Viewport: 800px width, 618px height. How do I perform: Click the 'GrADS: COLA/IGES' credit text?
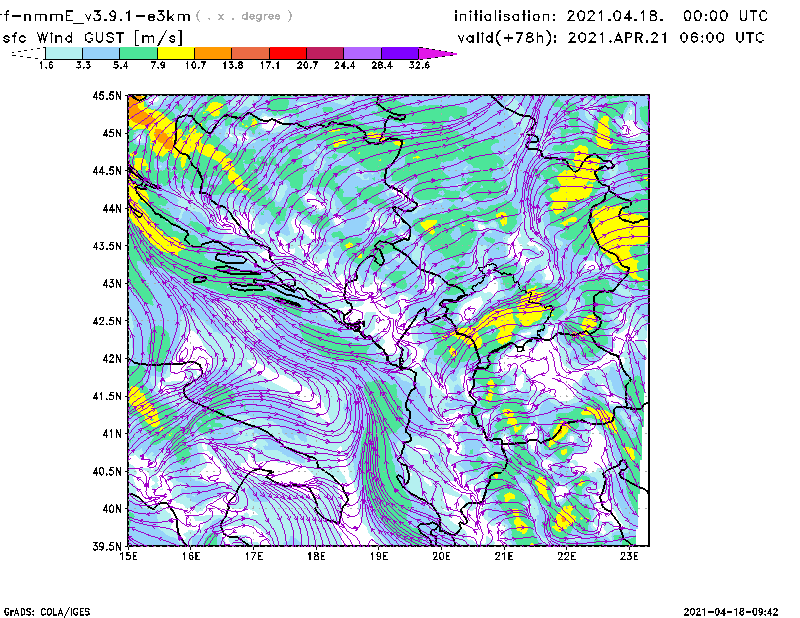[47, 612]
